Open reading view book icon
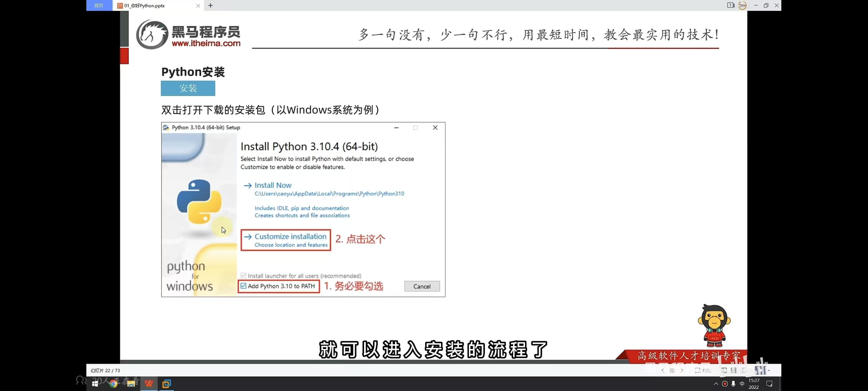868x391 pixels. click(743, 370)
